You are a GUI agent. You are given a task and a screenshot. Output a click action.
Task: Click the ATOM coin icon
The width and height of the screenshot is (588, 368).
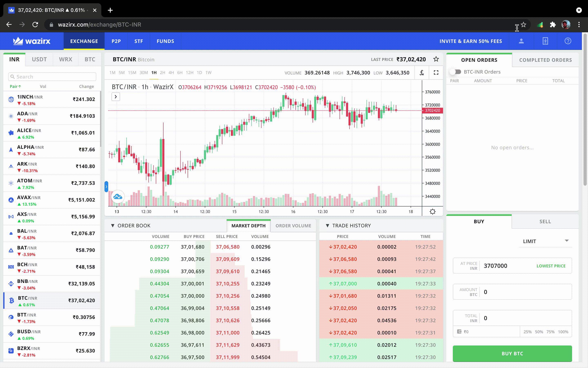tap(11, 183)
